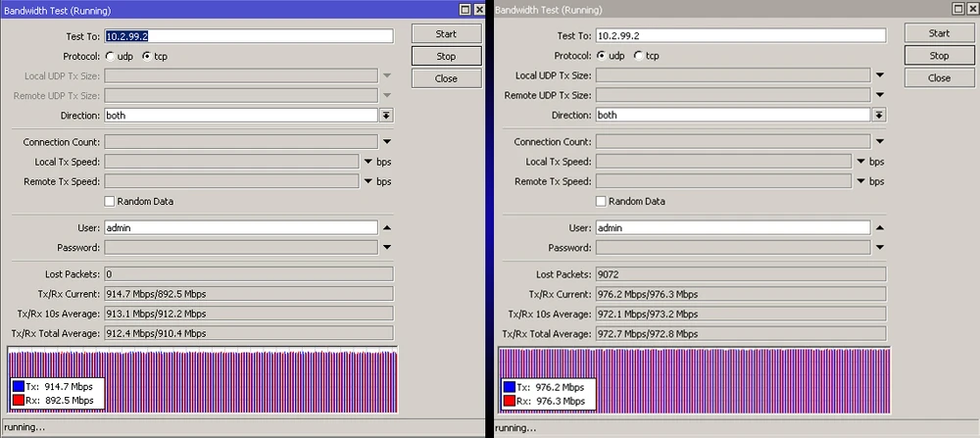Expand Local UDP Tx Size in right window

tap(879, 75)
